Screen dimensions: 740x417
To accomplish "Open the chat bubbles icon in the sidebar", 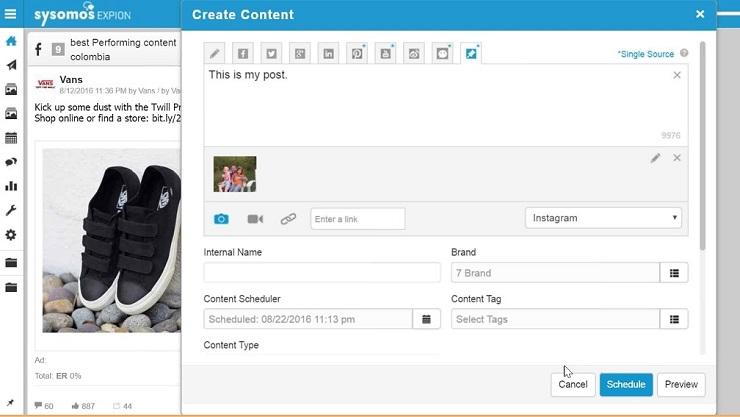I will point(11,162).
